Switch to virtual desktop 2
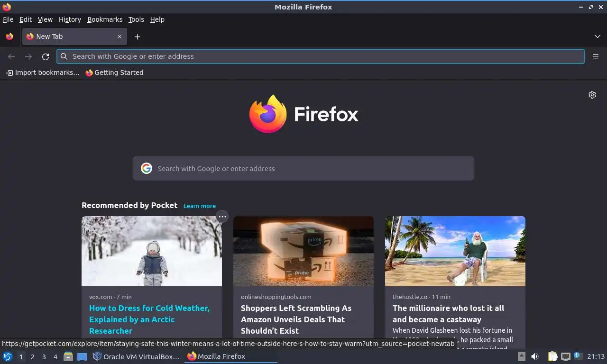This screenshot has height=364, width=607. point(33,357)
